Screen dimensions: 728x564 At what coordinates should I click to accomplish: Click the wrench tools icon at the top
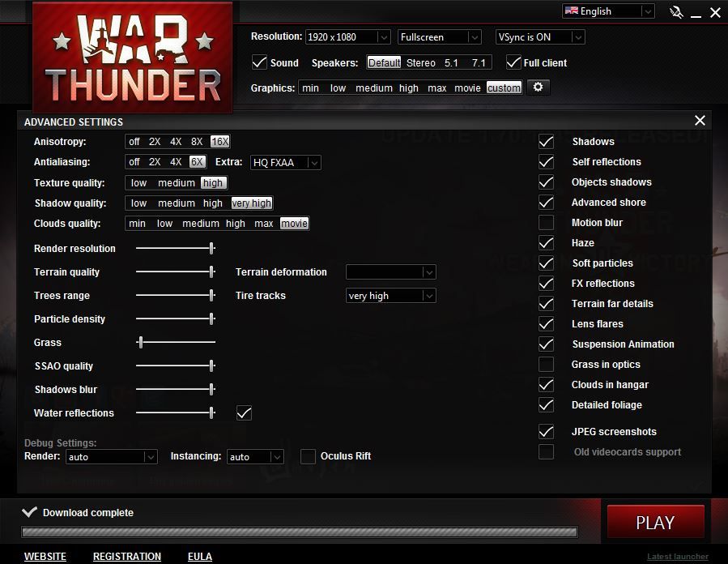point(676,12)
